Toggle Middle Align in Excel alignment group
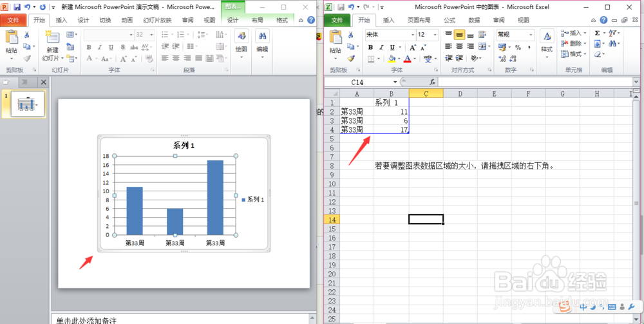 460,35
